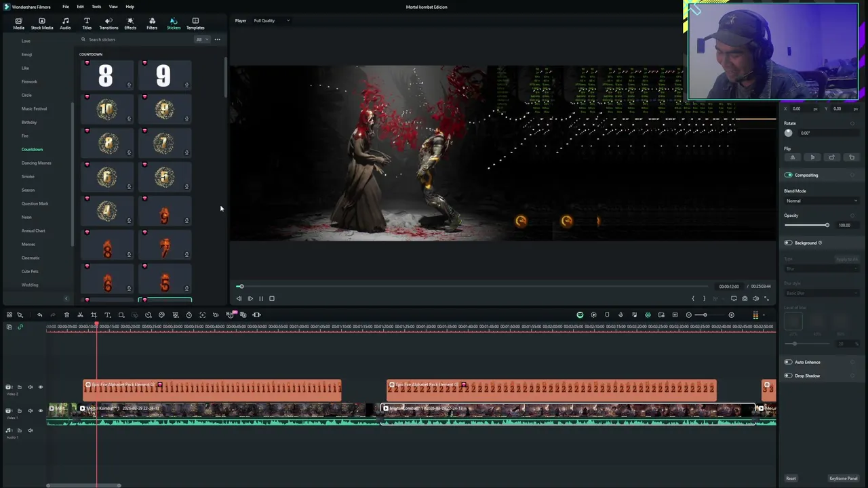
Task: Open the Keyframe Panel
Action: (844, 479)
